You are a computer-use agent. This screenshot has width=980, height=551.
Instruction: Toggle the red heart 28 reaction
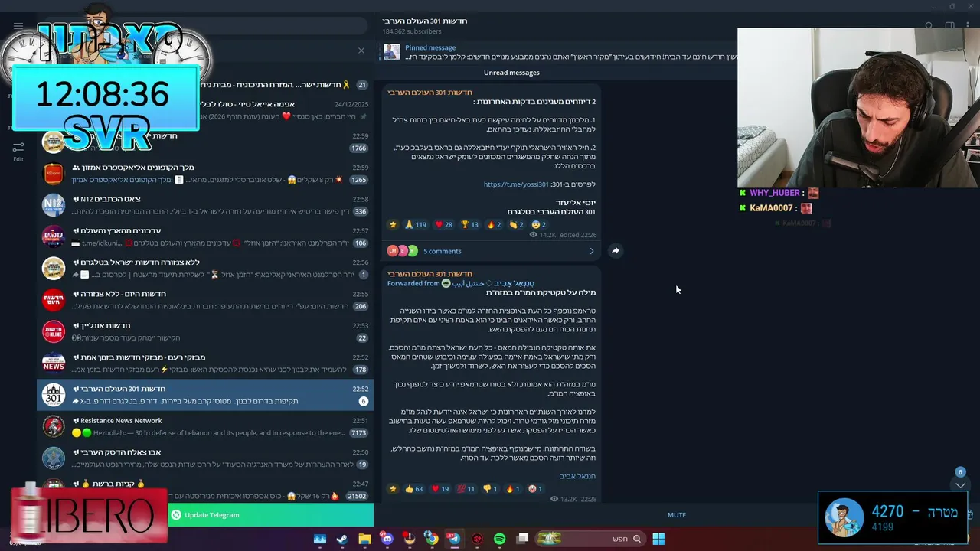tap(443, 224)
